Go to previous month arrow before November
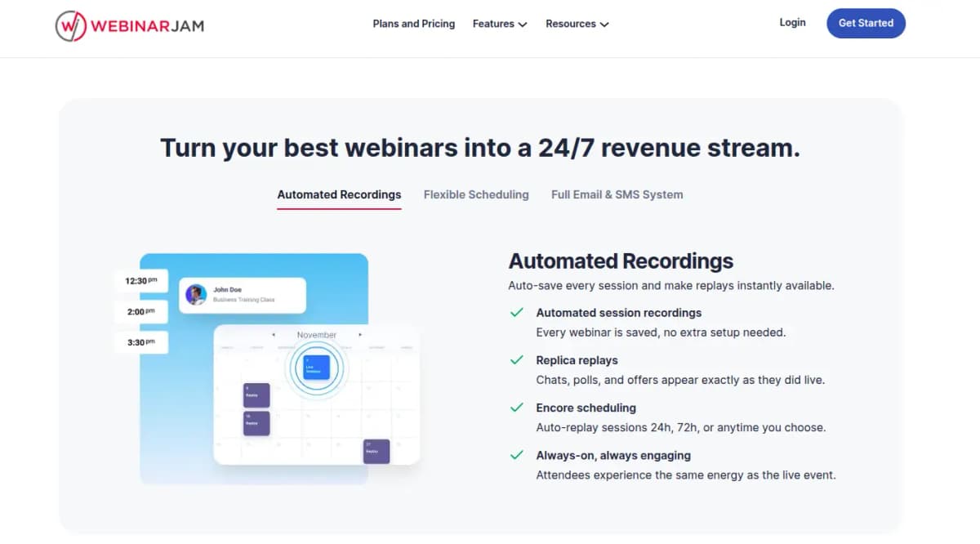Image resolution: width=980 pixels, height=544 pixels. pos(274,335)
